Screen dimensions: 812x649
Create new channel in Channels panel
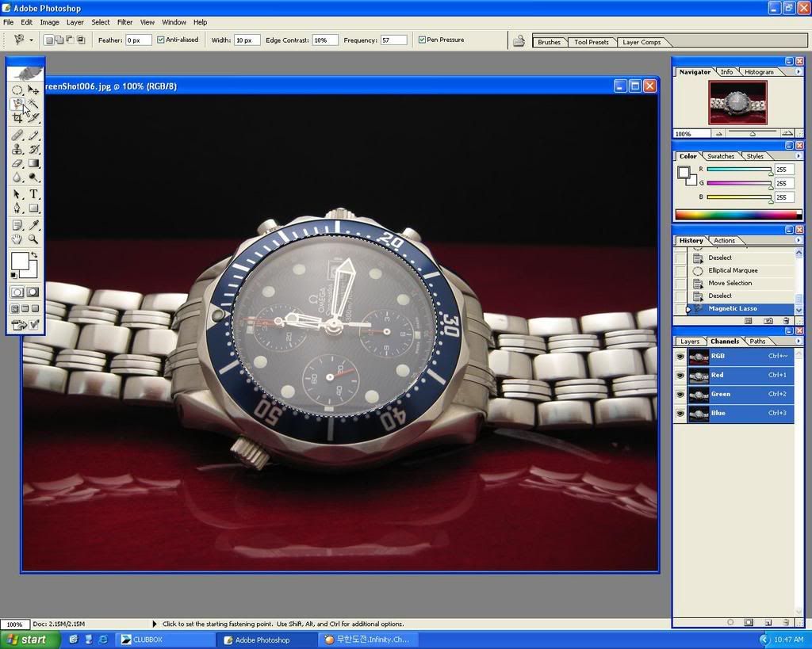(768, 622)
